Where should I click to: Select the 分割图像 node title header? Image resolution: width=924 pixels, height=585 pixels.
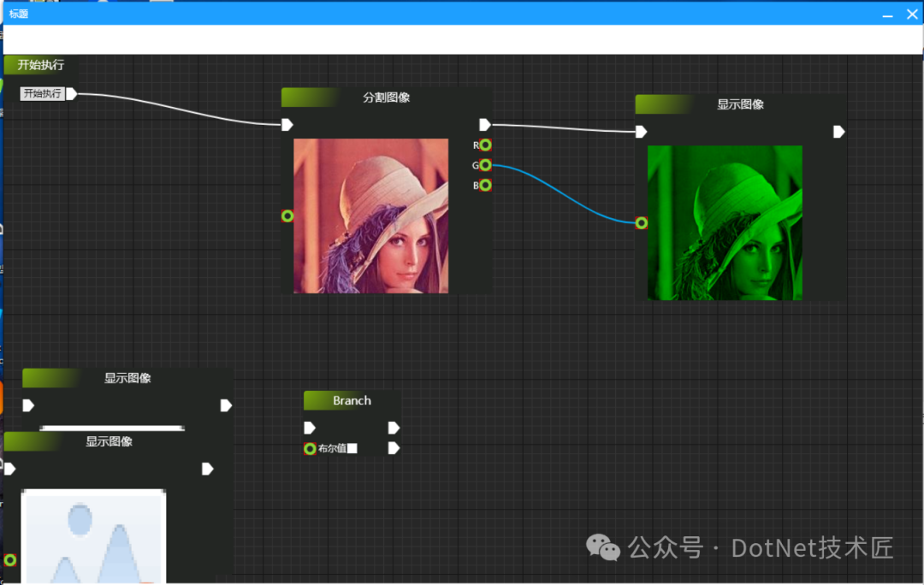(386, 97)
